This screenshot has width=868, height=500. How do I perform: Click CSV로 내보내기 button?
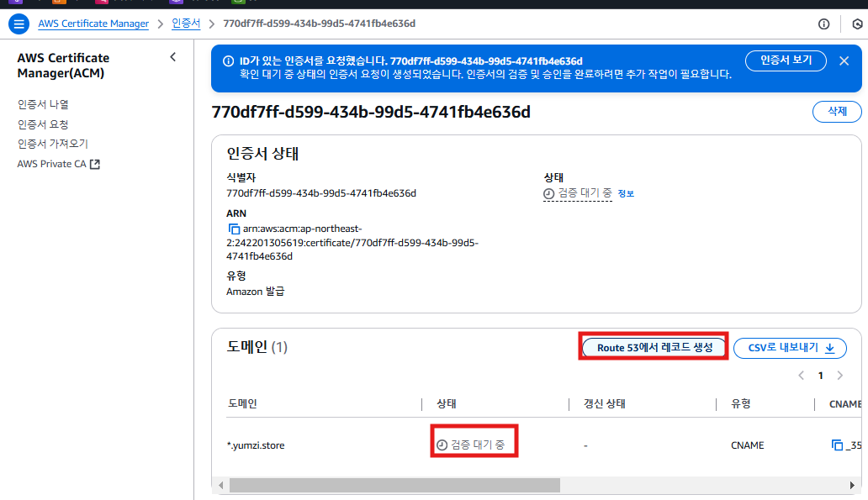tap(790, 347)
